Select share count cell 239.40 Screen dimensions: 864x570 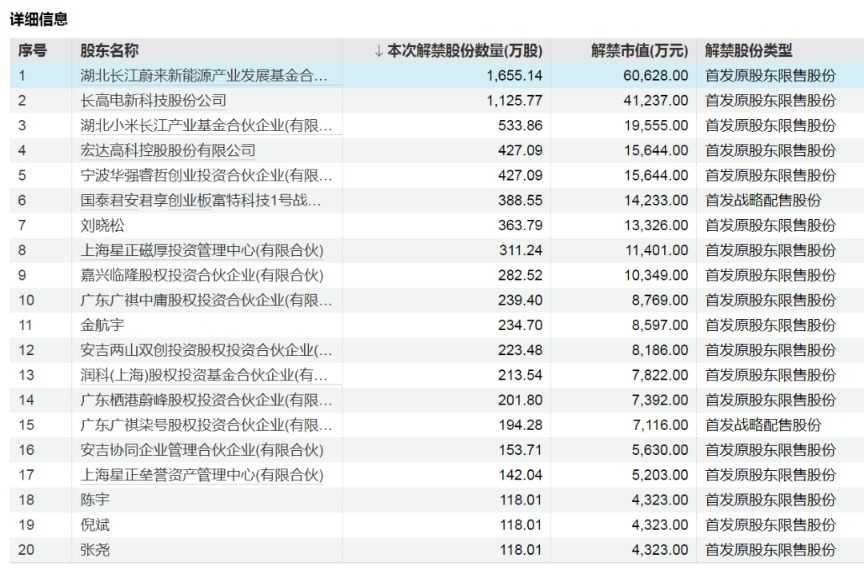tap(520, 300)
